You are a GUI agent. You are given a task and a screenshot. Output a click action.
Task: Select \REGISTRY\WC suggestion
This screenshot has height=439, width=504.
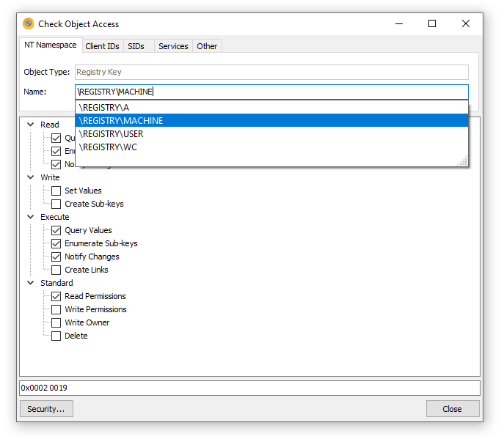271,147
